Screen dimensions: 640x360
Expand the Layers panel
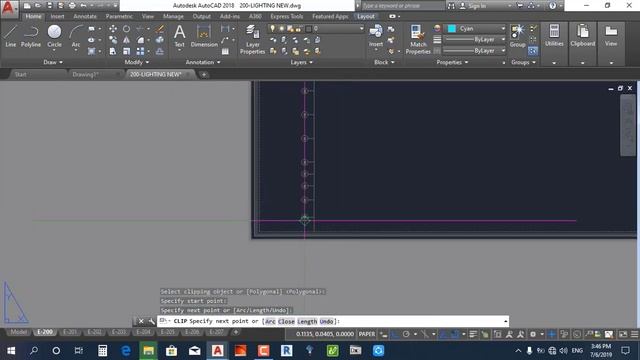pyautogui.click(x=301, y=62)
